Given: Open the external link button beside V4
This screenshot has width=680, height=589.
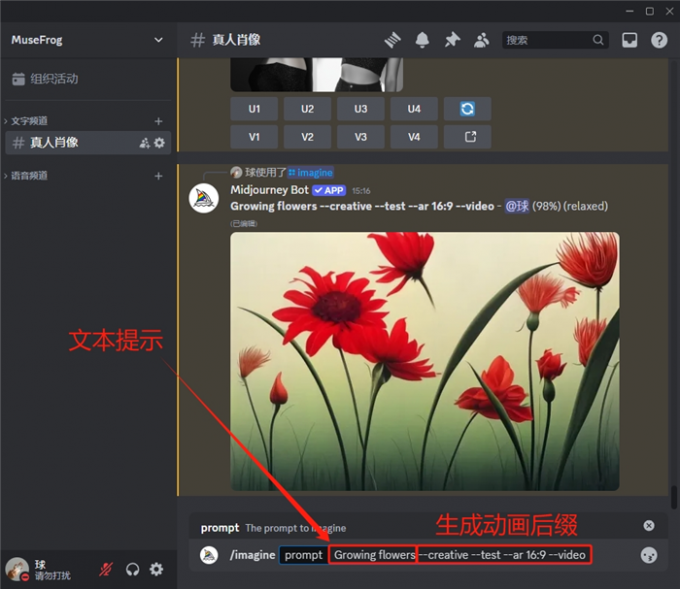Looking at the screenshot, I should click(467, 137).
